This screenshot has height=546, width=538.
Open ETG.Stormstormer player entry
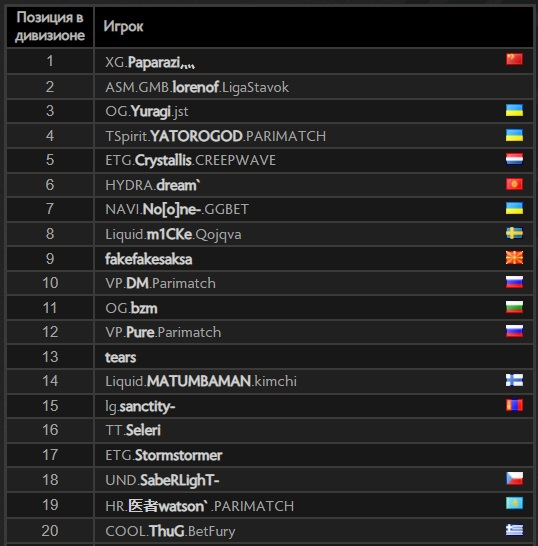point(164,455)
